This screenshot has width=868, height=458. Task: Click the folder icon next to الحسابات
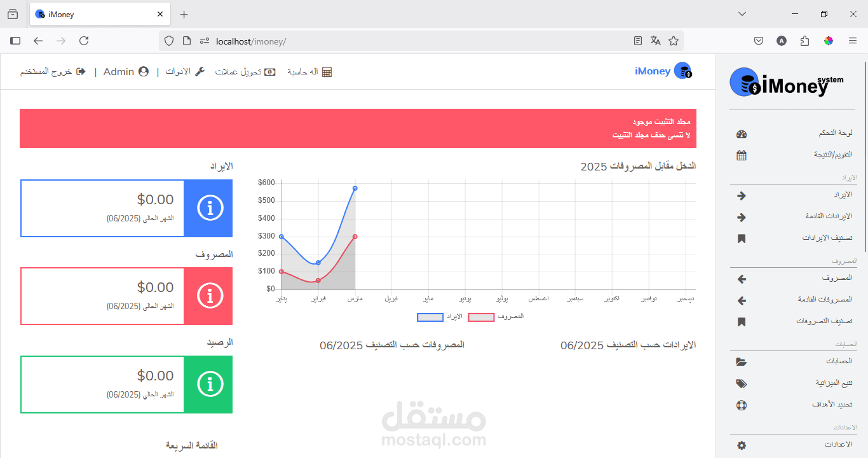[x=742, y=362]
